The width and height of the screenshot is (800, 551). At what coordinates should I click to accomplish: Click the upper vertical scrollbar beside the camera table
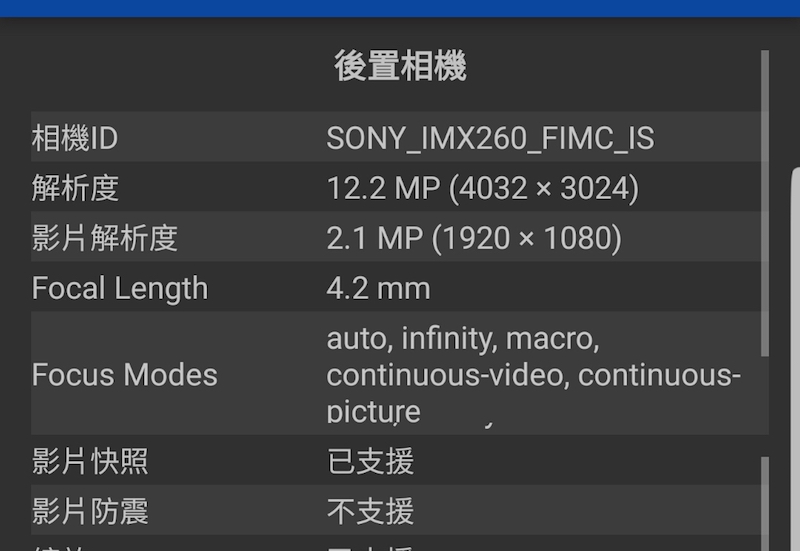pyautogui.click(x=765, y=200)
